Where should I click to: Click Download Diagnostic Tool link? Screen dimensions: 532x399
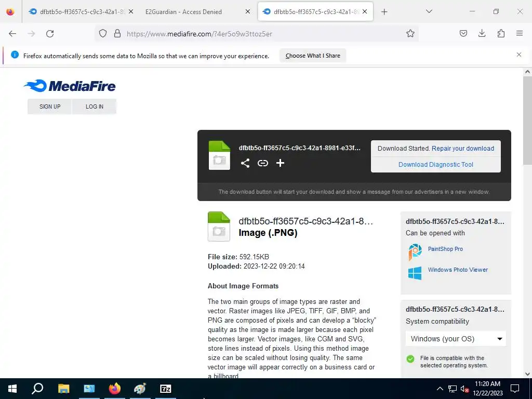click(436, 165)
